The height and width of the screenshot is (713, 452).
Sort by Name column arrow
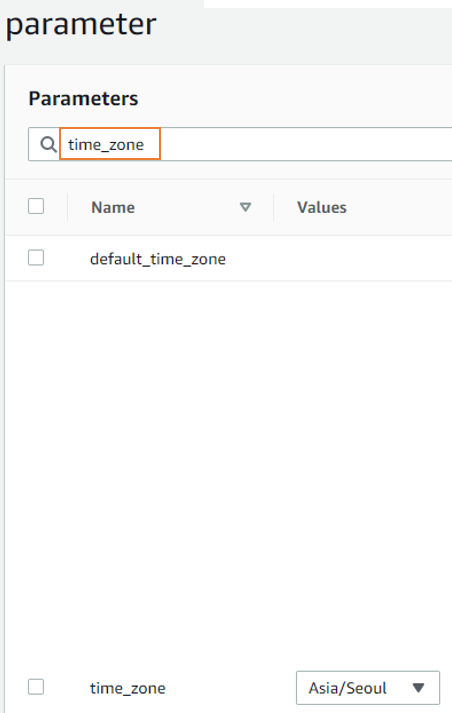click(x=245, y=207)
